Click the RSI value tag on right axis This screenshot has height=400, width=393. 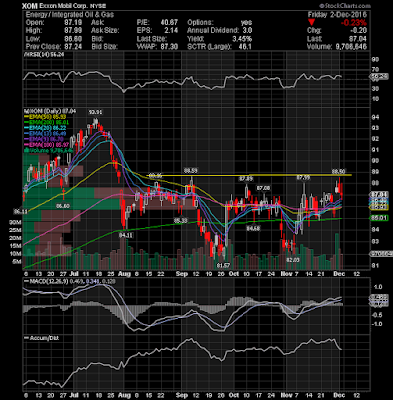[379, 77]
